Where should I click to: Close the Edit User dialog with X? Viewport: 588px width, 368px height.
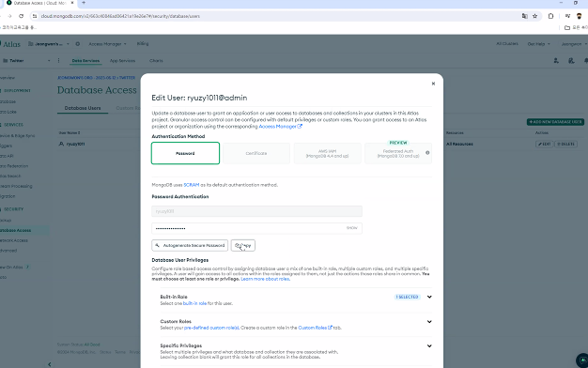[433, 84]
